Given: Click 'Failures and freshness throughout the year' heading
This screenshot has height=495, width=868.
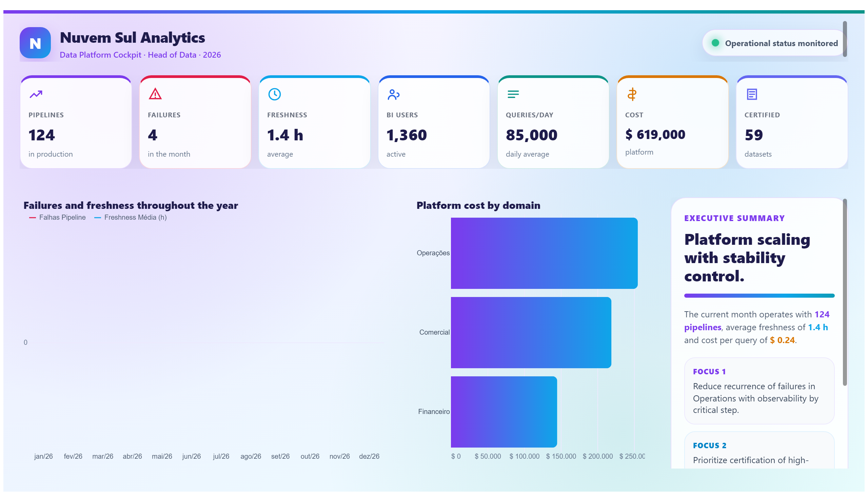Looking at the screenshot, I should [131, 205].
